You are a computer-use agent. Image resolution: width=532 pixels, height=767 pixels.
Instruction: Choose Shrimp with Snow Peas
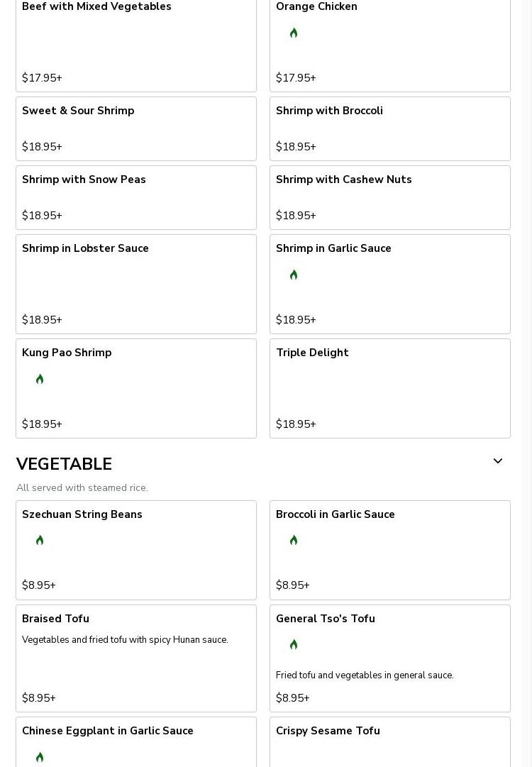click(x=135, y=197)
